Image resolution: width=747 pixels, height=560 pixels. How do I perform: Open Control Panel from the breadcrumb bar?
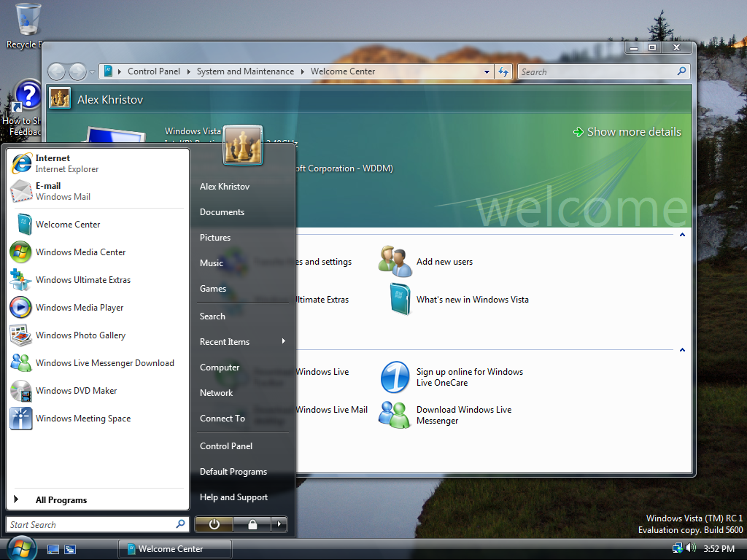(154, 71)
